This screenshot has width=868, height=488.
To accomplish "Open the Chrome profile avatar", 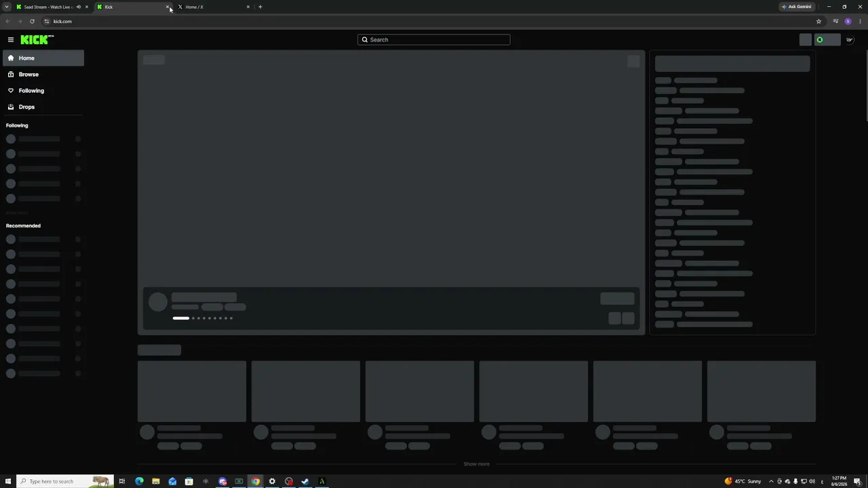I will click(848, 21).
